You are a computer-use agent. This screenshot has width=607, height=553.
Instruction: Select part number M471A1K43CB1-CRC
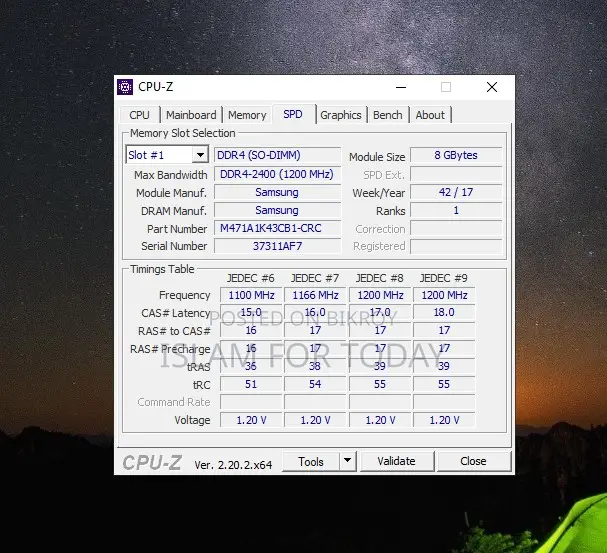278,228
